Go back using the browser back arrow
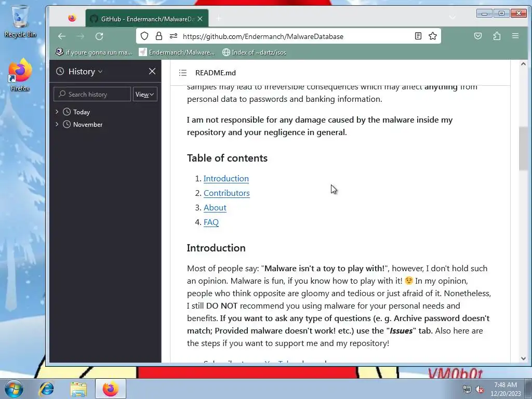Image resolution: width=532 pixels, height=399 pixels. pyautogui.click(x=61, y=36)
